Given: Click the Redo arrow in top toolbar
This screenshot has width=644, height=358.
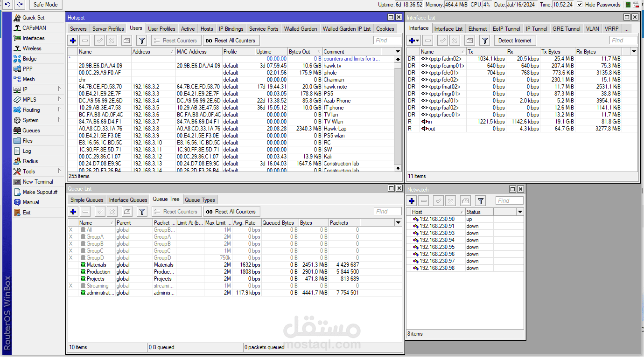Looking at the screenshot, I should tap(20, 5).
